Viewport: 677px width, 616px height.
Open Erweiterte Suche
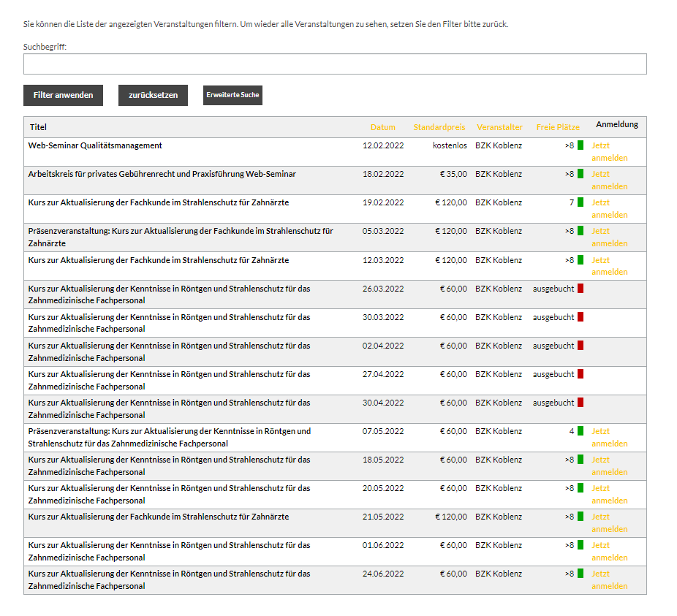232,95
